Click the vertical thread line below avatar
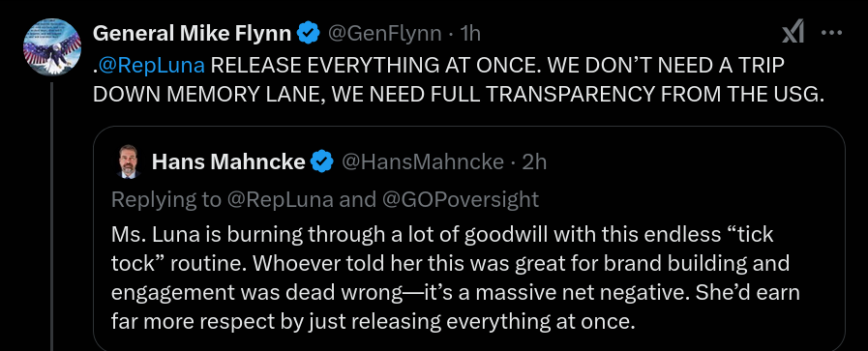This screenshot has height=351, width=868. tap(52, 217)
